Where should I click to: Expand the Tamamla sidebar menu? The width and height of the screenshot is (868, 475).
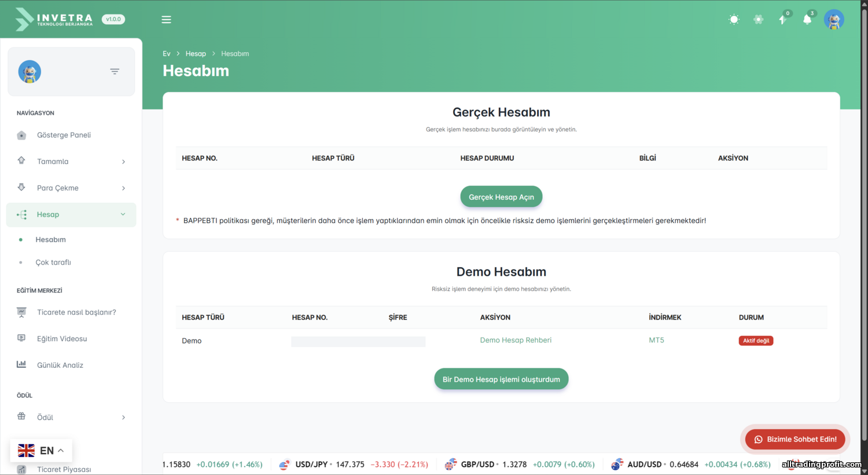[x=71, y=162]
